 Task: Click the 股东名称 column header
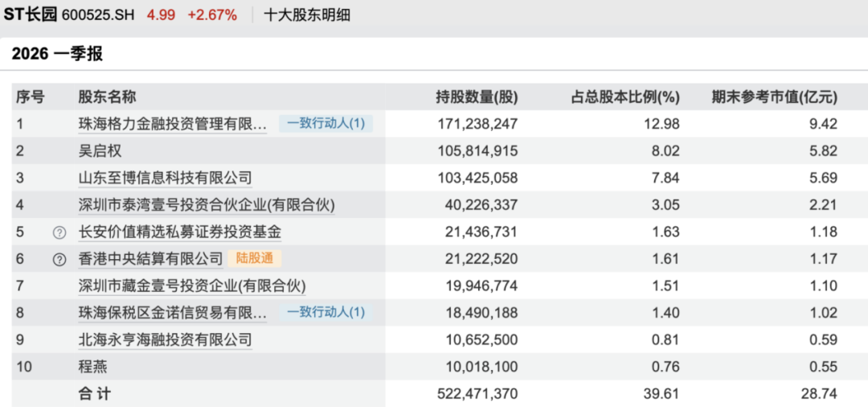(x=108, y=97)
